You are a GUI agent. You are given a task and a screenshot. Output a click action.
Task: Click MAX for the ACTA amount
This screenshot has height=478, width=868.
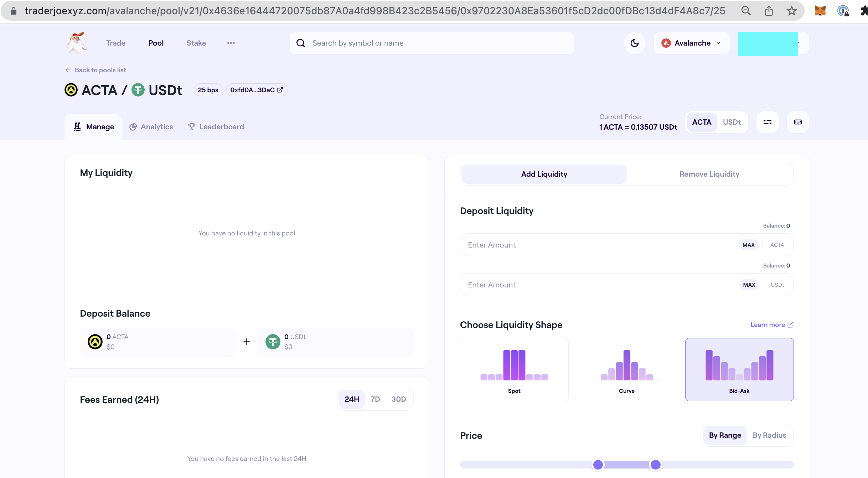point(748,245)
